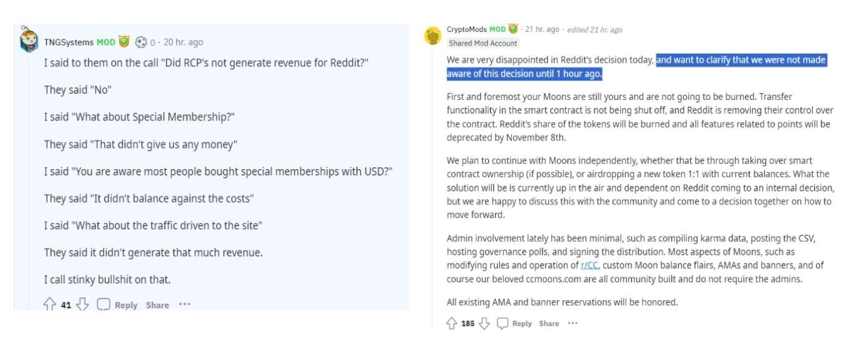Open the CryptoMods username link
This screenshot has width=868, height=344.
(466, 29)
